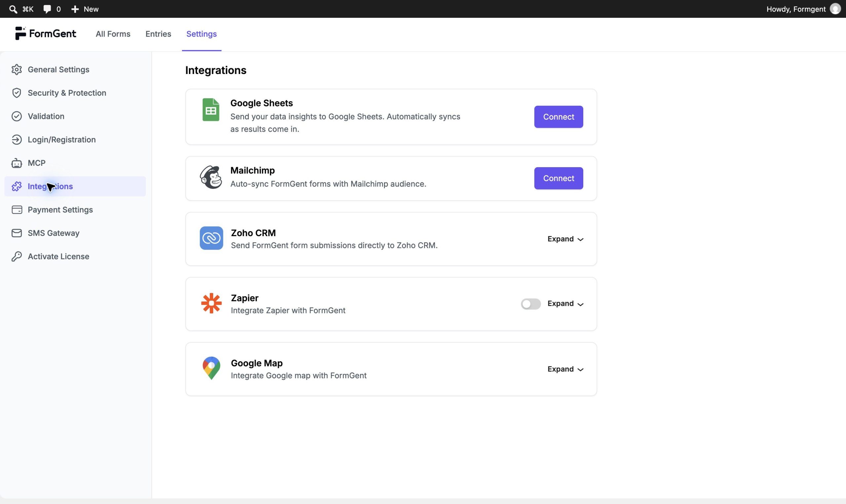Click the MCP robot icon
This screenshot has height=504, width=846.
point(17,163)
